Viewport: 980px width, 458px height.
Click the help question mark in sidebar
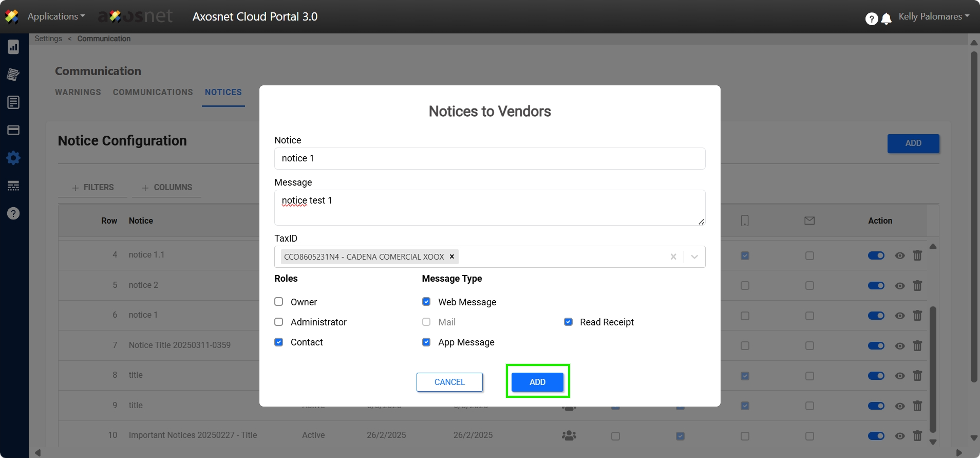tap(13, 213)
